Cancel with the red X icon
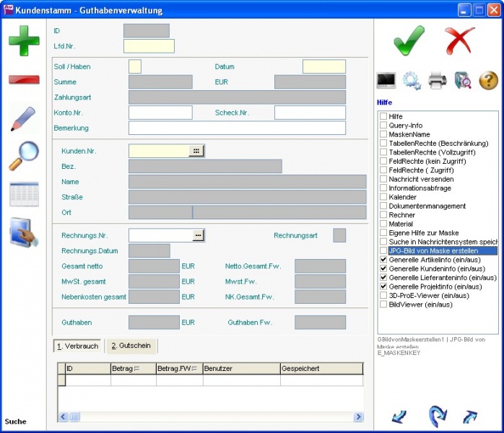Screen dimensions: 504x433 tap(460, 40)
